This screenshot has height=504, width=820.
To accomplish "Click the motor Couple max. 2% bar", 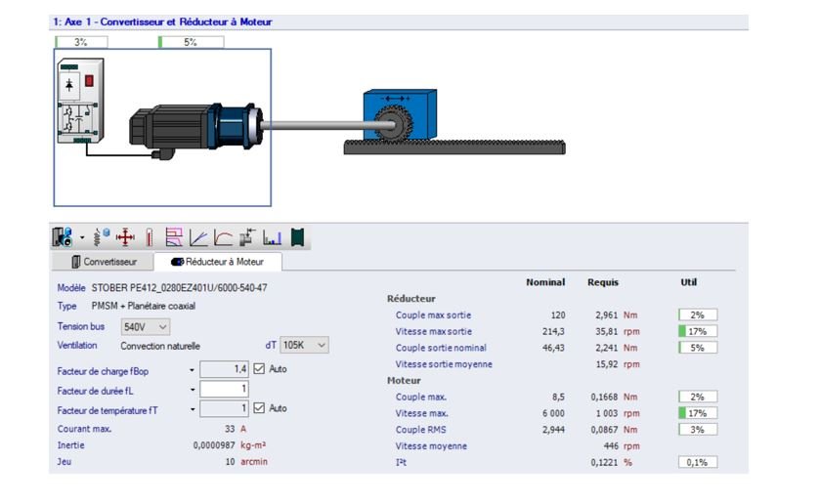I will 698,397.
